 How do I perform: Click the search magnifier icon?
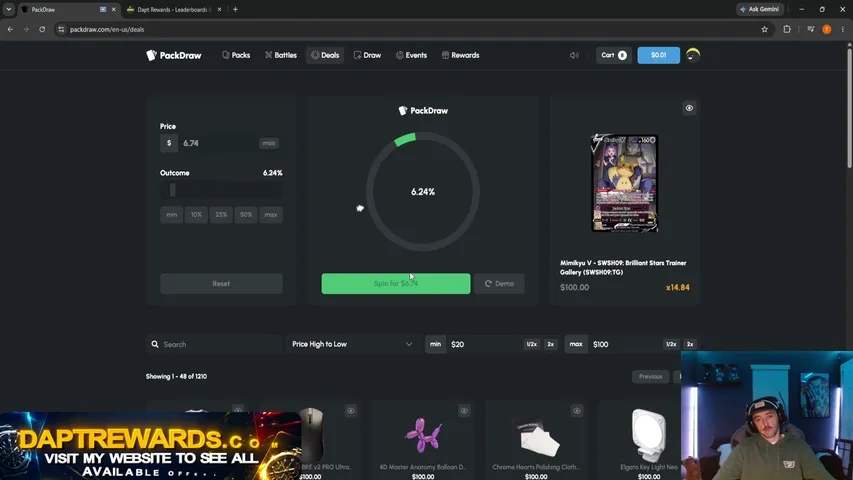155,344
